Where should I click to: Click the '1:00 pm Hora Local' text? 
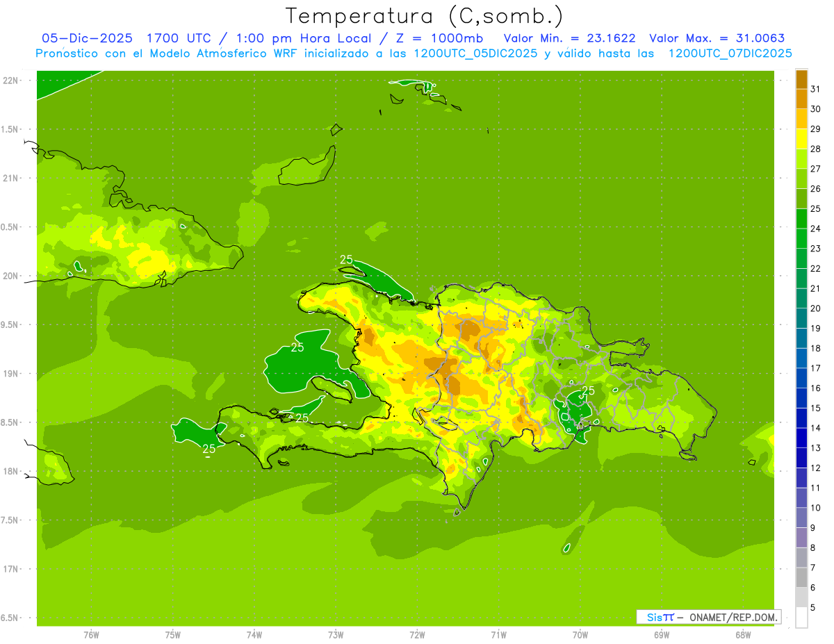pos(303,38)
